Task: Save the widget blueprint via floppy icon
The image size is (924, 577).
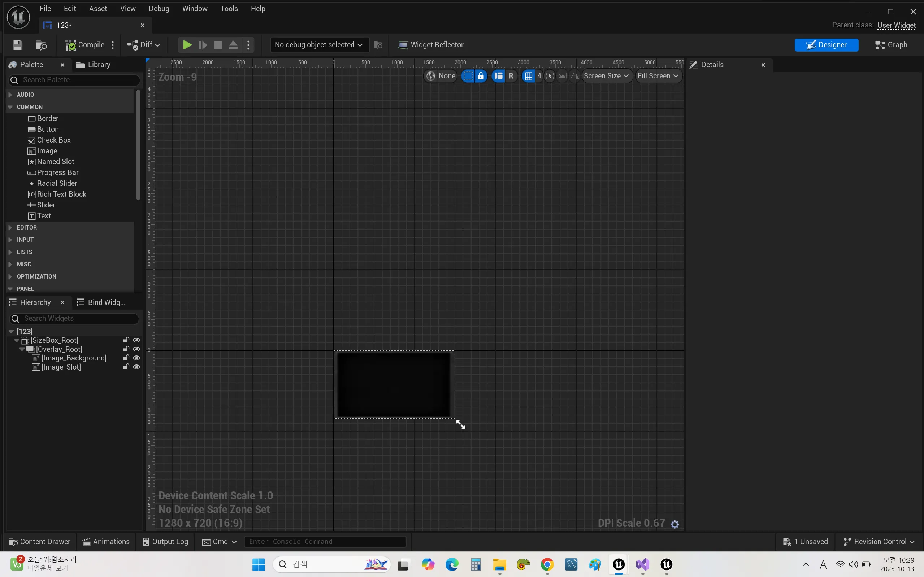Action: click(18, 45)
